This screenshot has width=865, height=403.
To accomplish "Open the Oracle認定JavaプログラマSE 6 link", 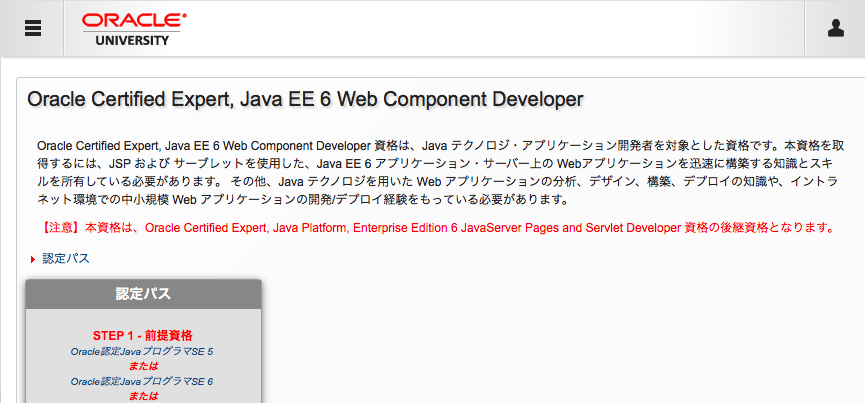I will (142, 381).
